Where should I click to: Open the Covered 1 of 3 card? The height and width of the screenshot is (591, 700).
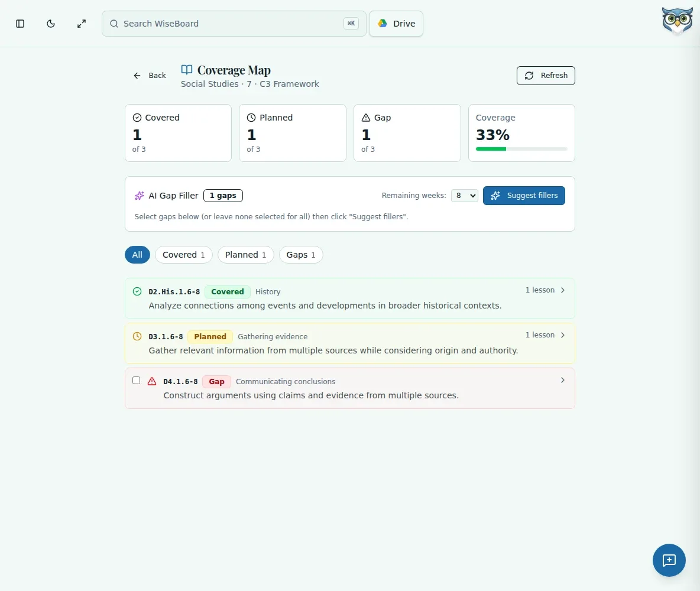tap(178, 133)
